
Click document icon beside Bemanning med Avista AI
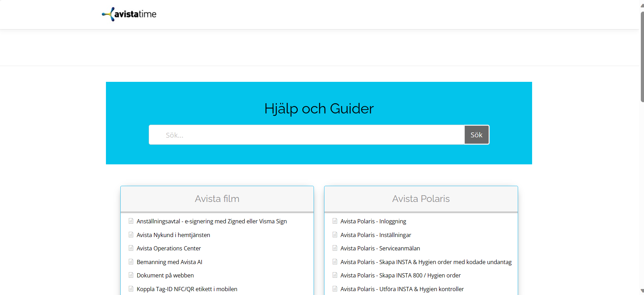(x=131, y=262)
